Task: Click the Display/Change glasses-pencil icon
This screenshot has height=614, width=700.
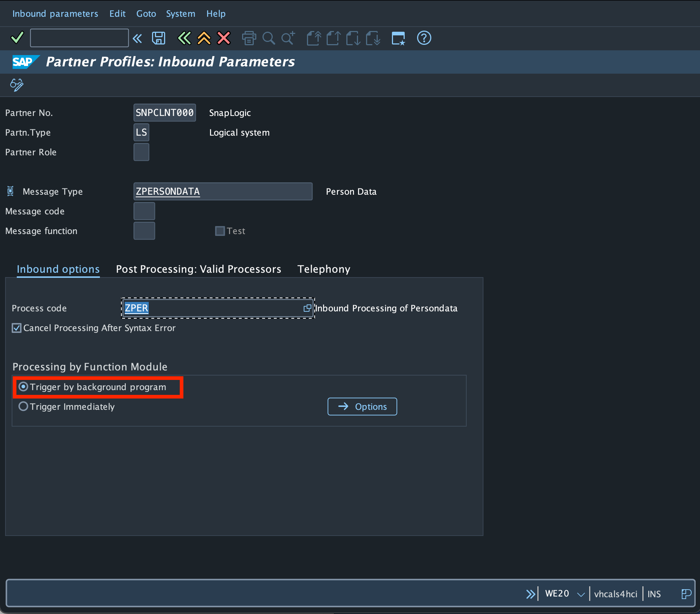Action: [x=17, y=85]
